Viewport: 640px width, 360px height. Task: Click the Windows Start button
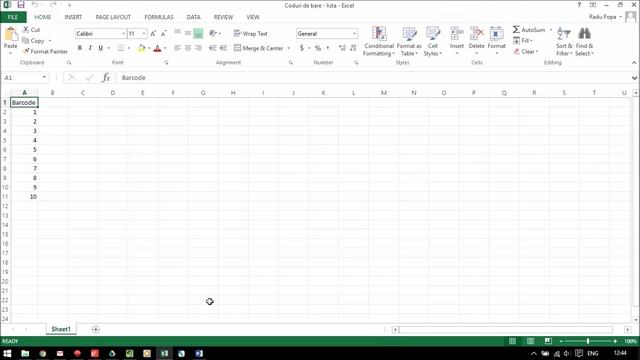7,353
